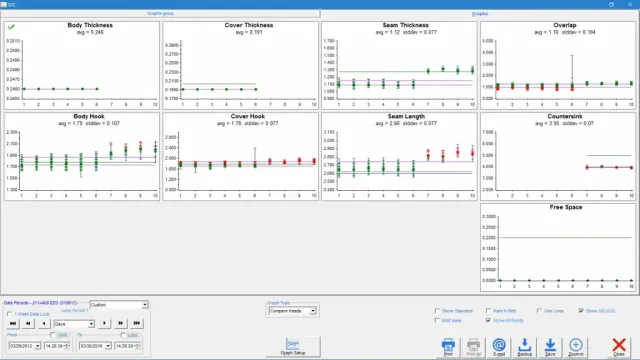
Task: Click the Zoom In plus icon
Action: (576, 345)
